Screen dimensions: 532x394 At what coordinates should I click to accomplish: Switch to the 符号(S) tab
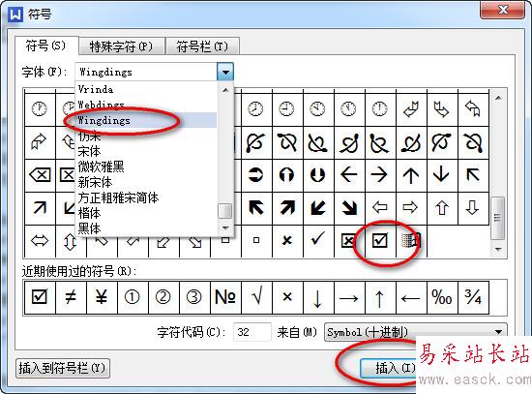[x=46, y=45]
